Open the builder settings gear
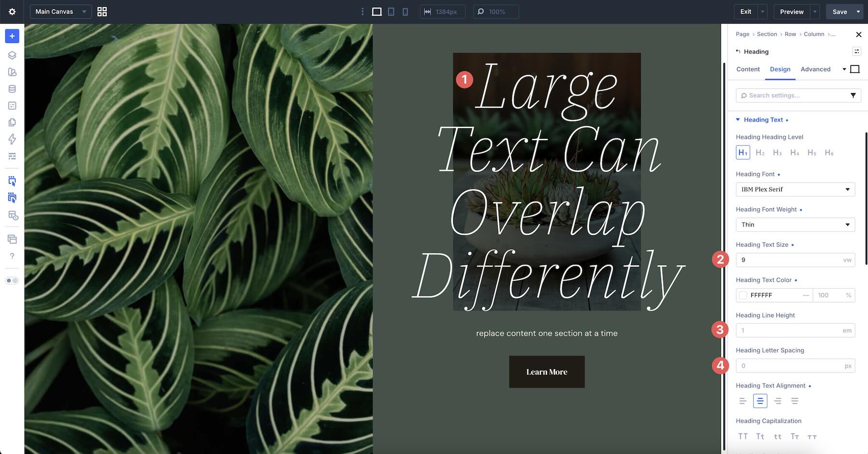This screenshot has width=868, height=454. (x=12, y=12)
